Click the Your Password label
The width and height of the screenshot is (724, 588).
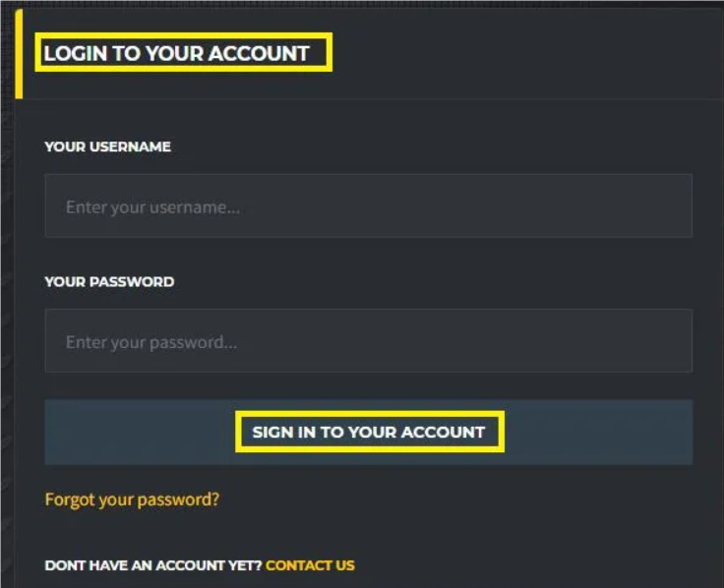tap(109, 281)
